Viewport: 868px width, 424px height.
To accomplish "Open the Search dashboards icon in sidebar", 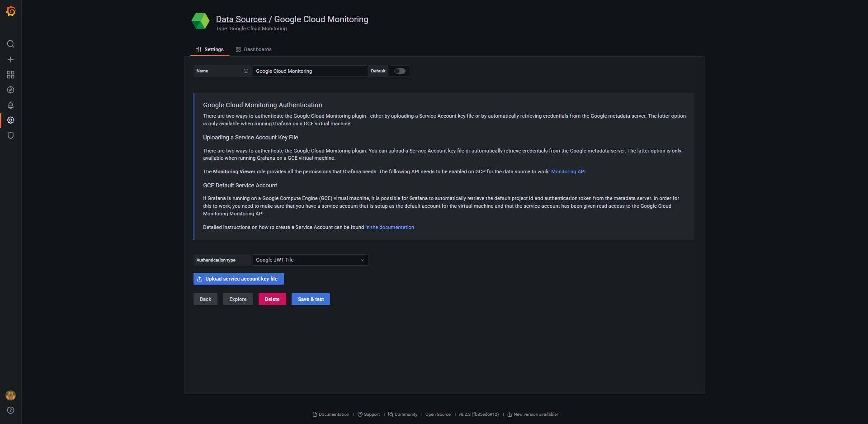I will tap(11, 44).
